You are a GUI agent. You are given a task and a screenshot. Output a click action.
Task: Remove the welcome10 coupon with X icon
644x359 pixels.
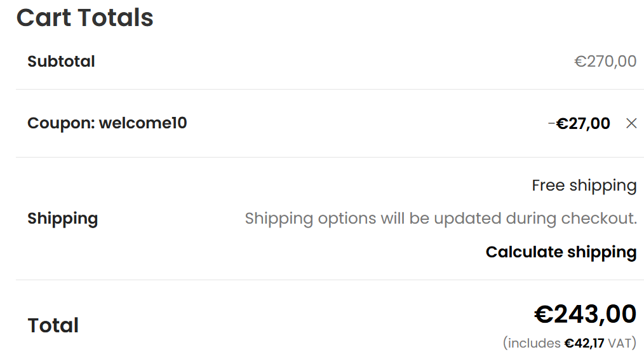click(x=631, y=123)
